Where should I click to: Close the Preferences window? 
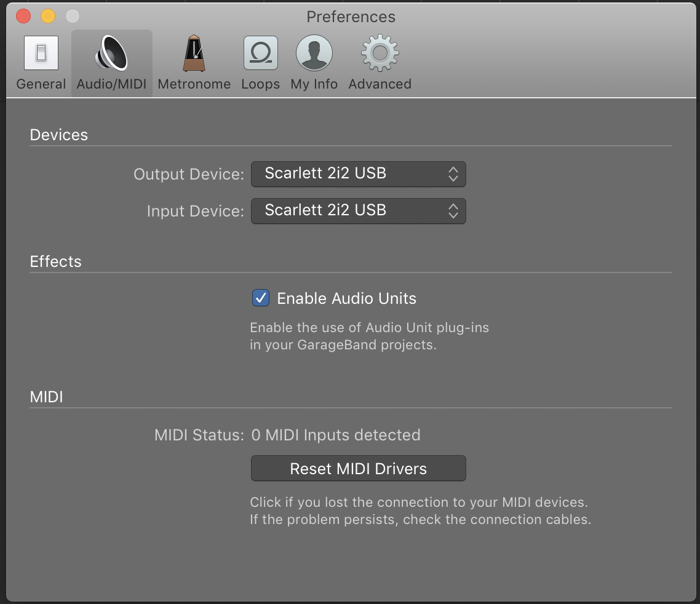pos(23,16)
